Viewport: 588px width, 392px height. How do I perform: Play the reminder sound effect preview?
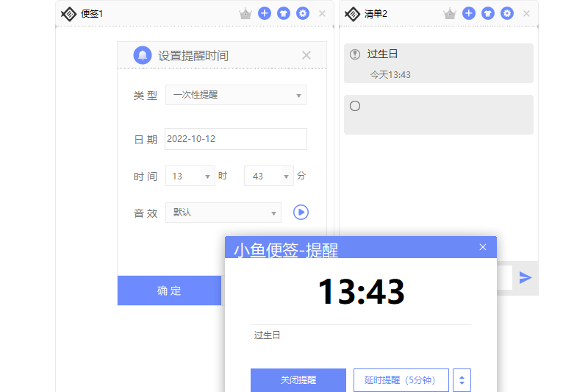(x=301, y=213)
